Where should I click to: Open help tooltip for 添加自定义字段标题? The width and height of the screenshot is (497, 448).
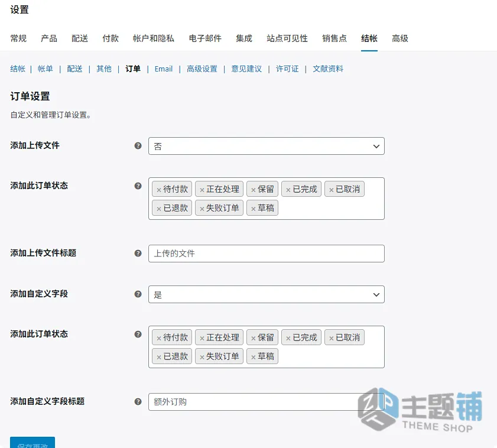pos(138,401)
